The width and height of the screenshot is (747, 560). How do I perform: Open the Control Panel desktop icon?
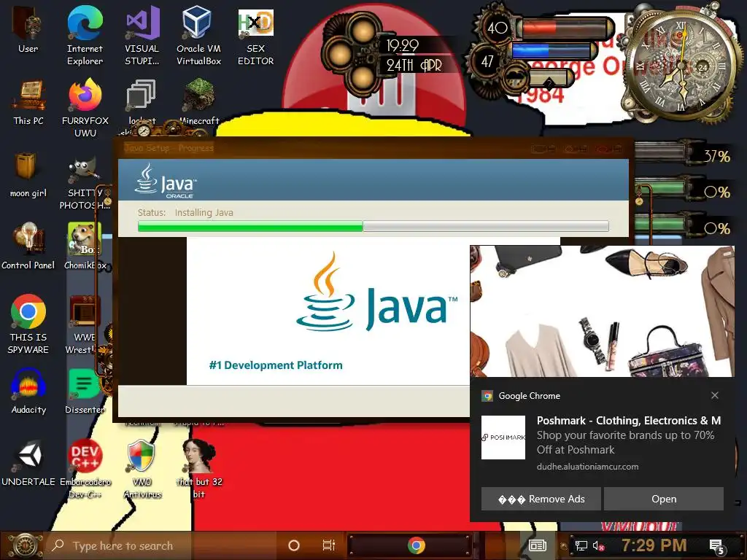pos(28,246)
